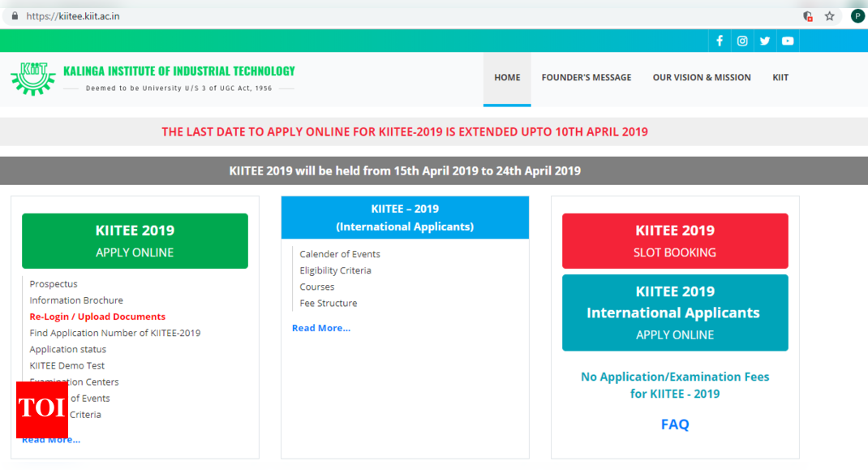Open FOUNDER'S MESSAGE menu item

pos(587,78)
